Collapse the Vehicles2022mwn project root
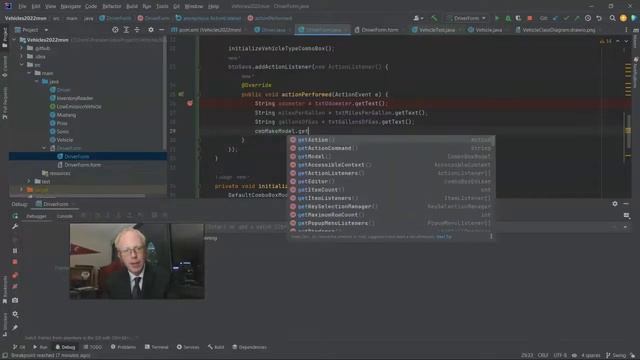Screen dimensions: 640x360 pos(14,40)
